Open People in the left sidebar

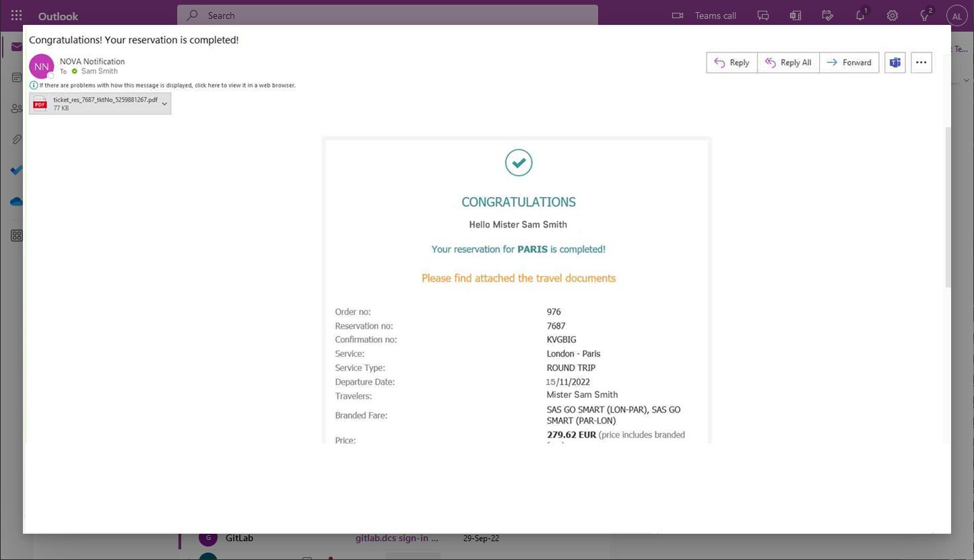[16, 108]
